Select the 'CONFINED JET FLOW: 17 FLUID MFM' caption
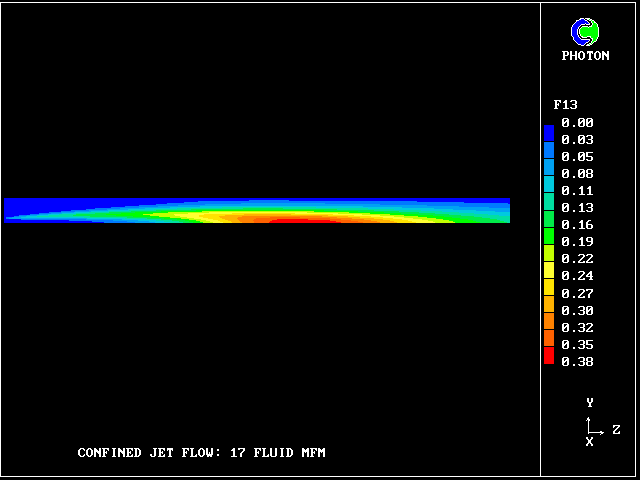 (201, 453)
